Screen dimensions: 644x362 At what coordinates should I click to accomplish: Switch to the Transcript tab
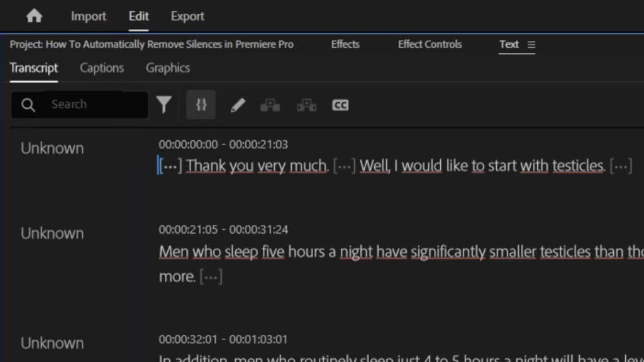34,68
